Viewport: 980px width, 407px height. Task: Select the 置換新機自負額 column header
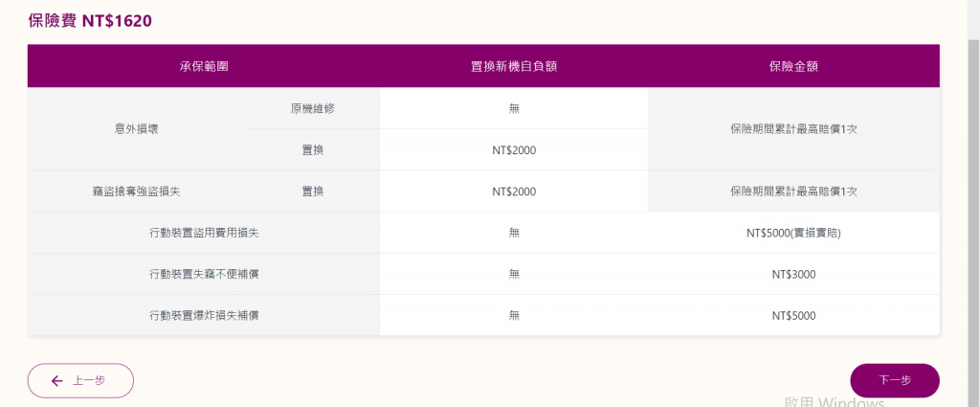coord(514,66)
